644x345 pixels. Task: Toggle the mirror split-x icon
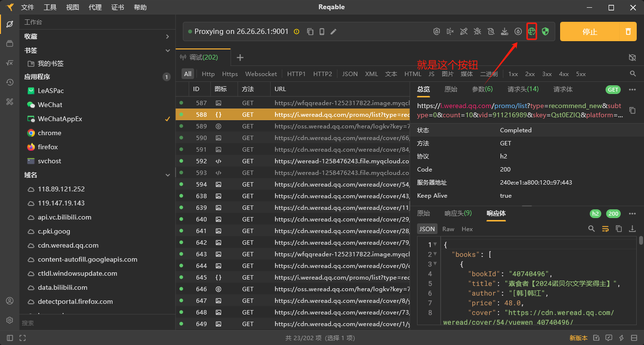click(451, 31)
